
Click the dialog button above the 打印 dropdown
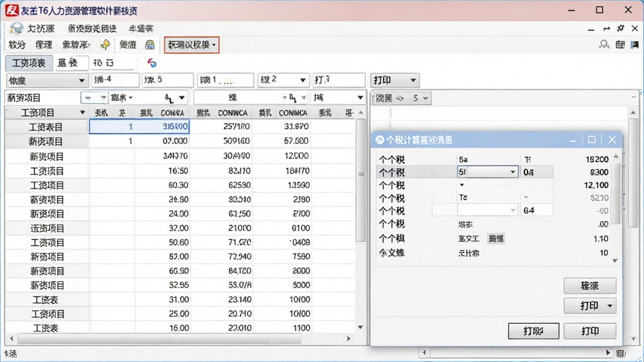(x=590, y=286)
